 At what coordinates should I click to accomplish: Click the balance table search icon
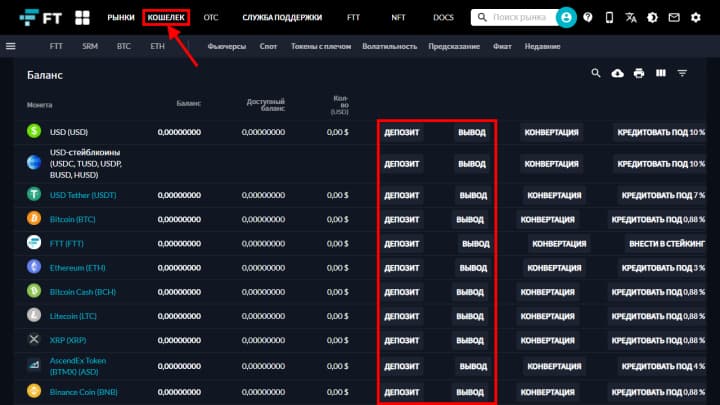pyautogui.click(x=596, y=73)
